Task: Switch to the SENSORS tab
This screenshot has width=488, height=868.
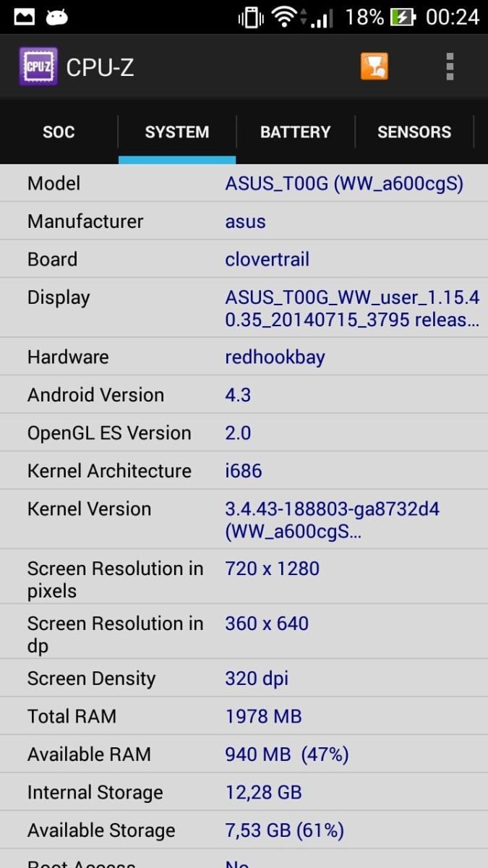Action: (414, 132)
